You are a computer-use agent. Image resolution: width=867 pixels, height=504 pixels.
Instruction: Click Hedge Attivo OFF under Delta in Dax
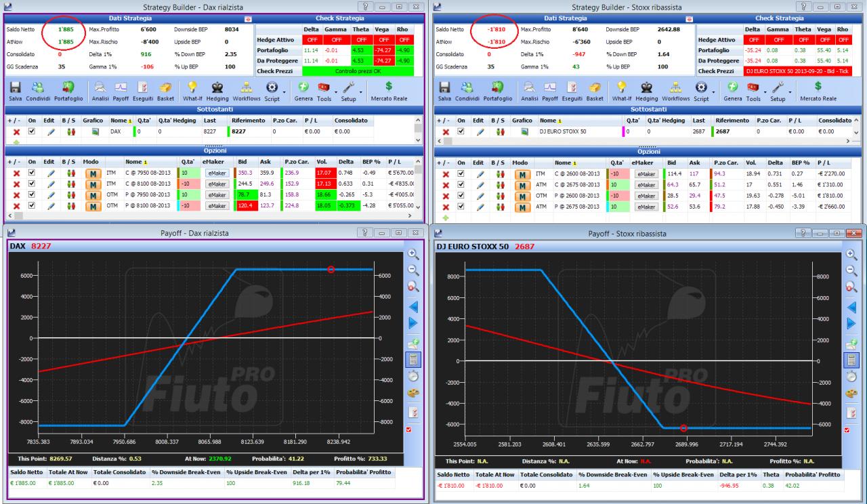[312, 40]
